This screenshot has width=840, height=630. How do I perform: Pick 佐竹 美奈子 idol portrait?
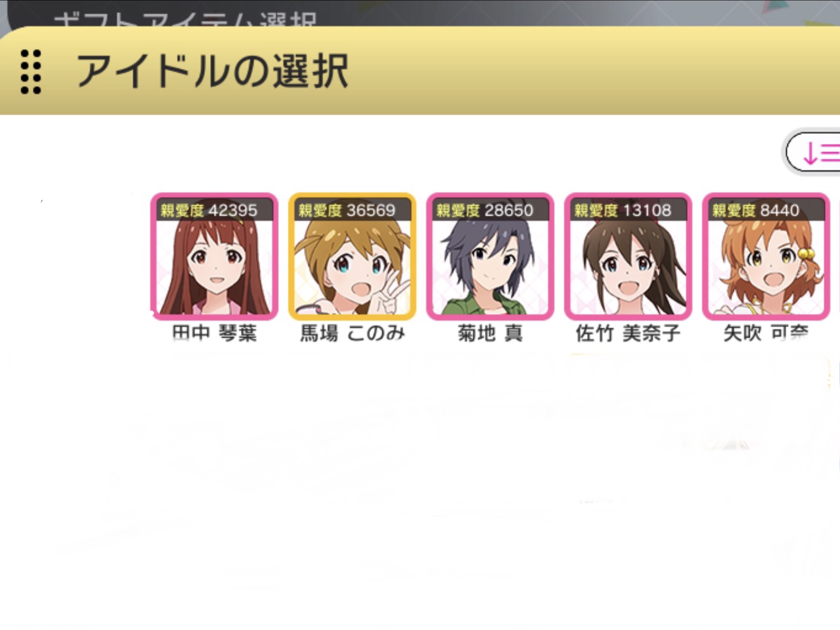[x=628, y=256]
